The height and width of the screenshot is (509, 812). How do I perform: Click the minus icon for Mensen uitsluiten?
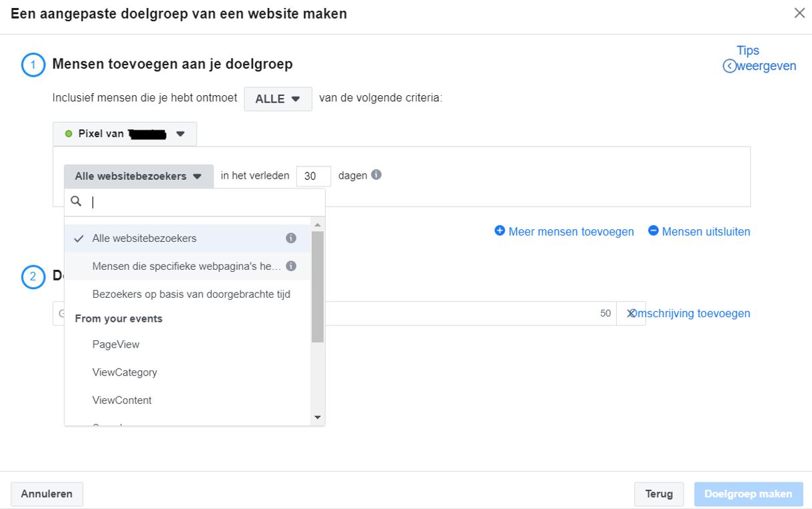coord(653,231)
